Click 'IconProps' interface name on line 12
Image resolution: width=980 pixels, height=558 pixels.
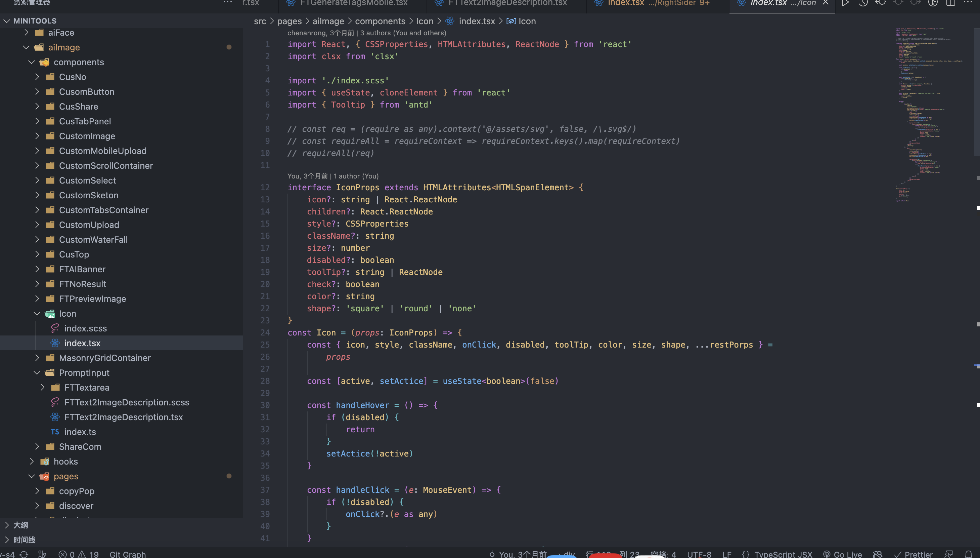tap(358, 188)
